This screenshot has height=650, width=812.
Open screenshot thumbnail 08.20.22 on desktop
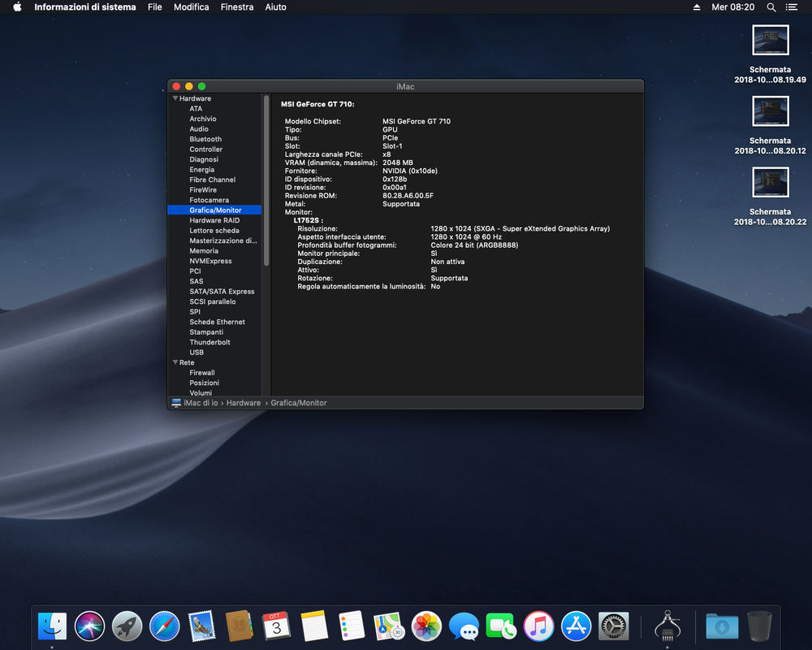pyautogui.click(x=770, y=182)
